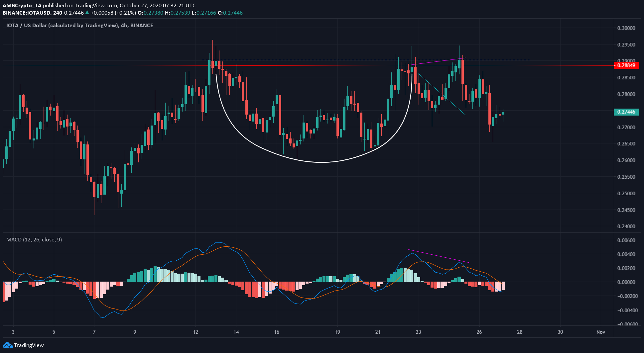Click the 0.28500 price axis label

pyautogui.click(x=626, y=78)
